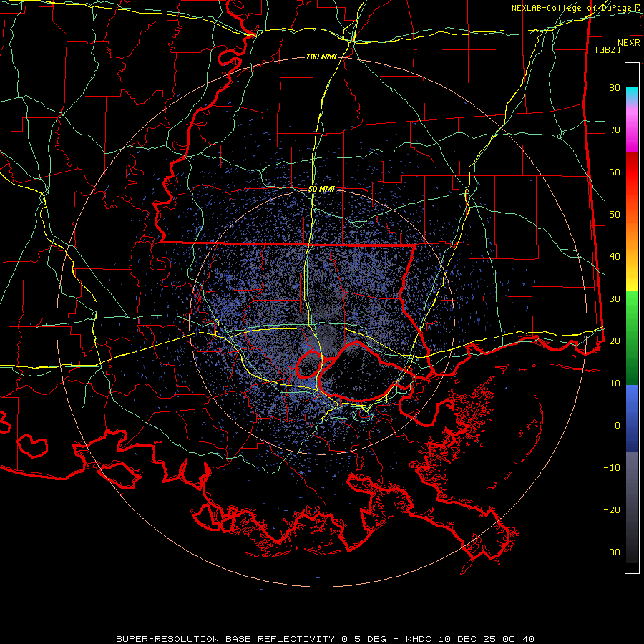This screenshot has height=644, width=644.
Task: Click the 30 dBZ scale value
Action: point(615,299)
